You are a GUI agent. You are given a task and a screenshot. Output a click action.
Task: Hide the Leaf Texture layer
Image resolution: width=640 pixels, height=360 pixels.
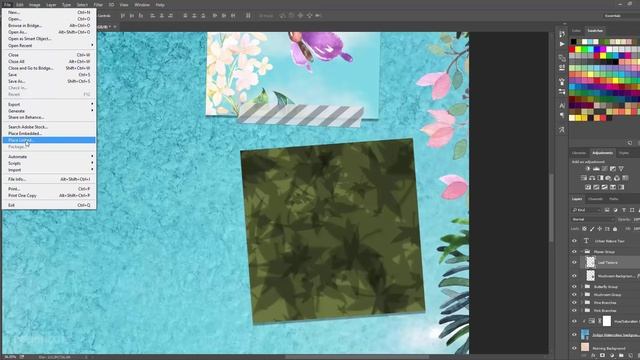point(574,262)
